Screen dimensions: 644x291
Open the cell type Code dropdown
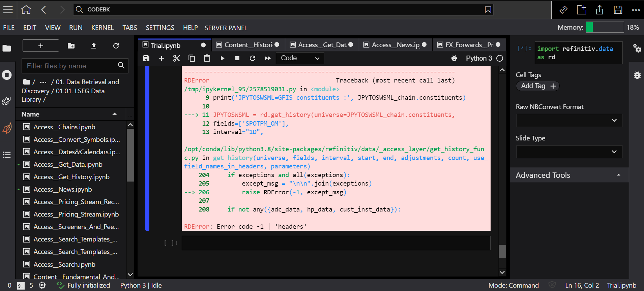[x=300, y=58]
